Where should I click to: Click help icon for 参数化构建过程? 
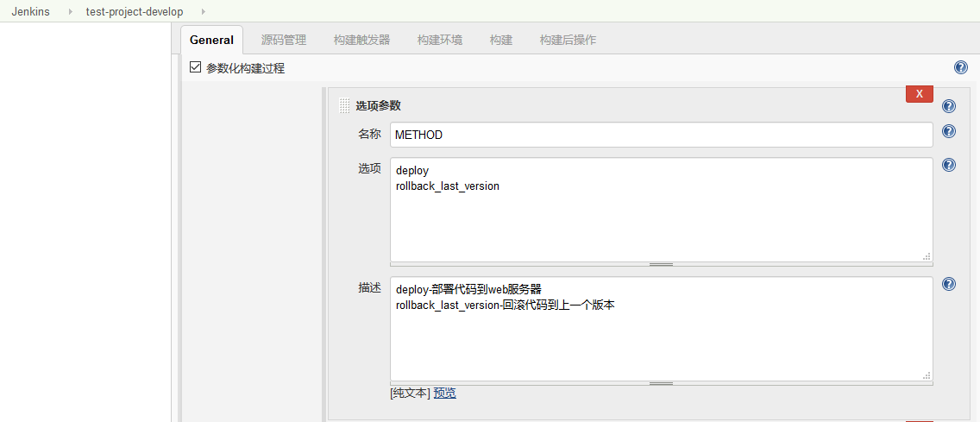click(961, 67)
